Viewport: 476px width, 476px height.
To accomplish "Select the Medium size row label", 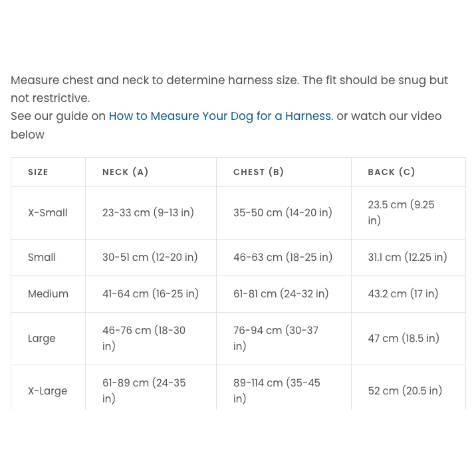I will (x=48, y=294).
